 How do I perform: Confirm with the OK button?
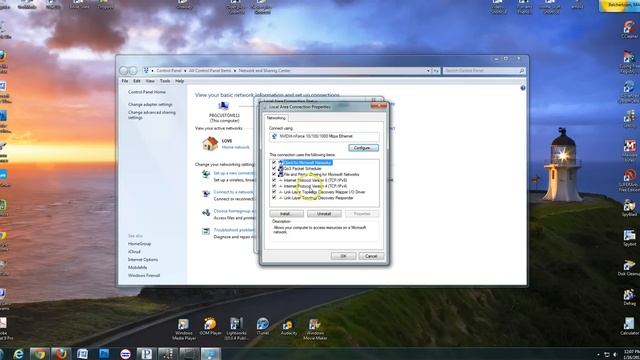343,256
